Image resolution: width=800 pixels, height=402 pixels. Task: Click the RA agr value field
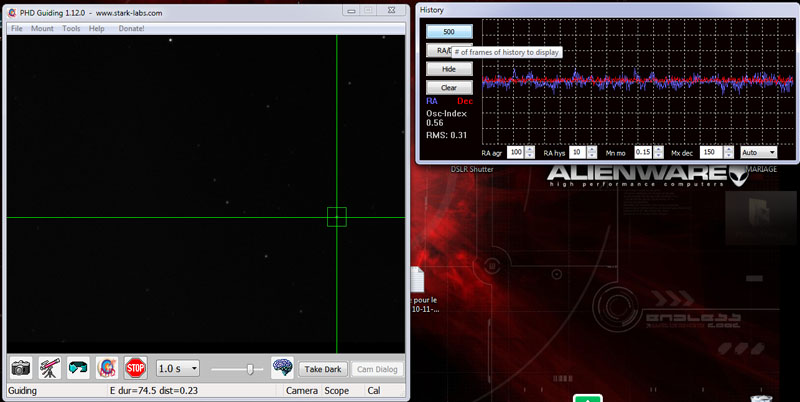click(515, 152)
